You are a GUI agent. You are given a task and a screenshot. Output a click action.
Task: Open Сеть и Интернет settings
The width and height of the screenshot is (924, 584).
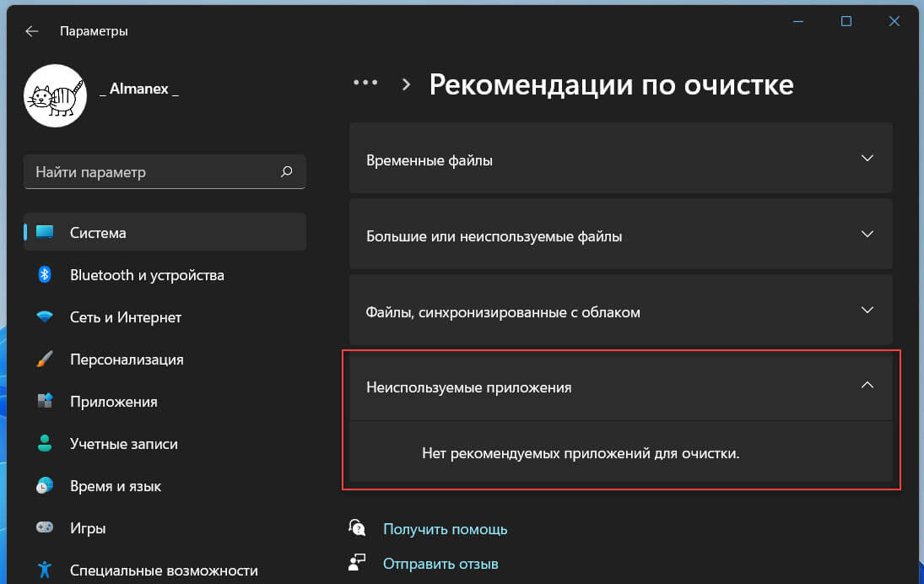coord(165,317)
